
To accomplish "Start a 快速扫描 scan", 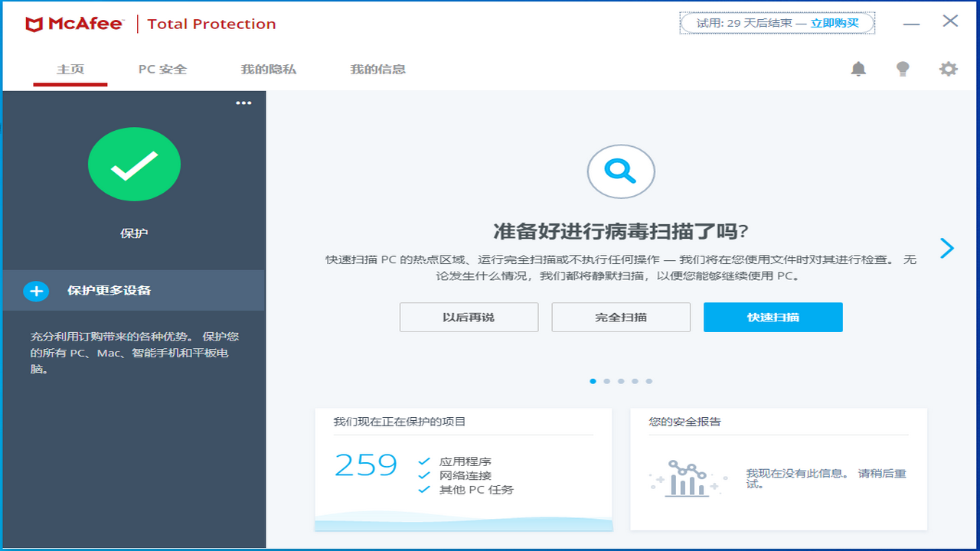I will [773, 317].
